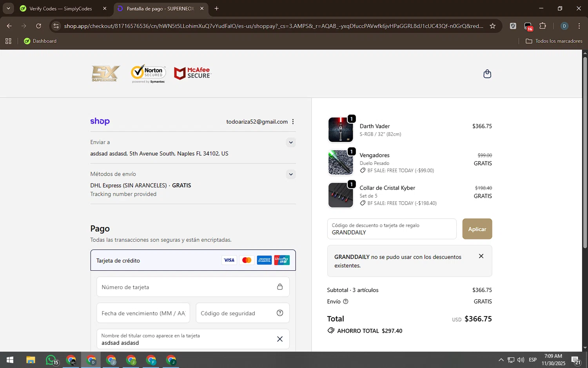
Task: Open the notification center with 21 badge
Action: click(576, 360)
